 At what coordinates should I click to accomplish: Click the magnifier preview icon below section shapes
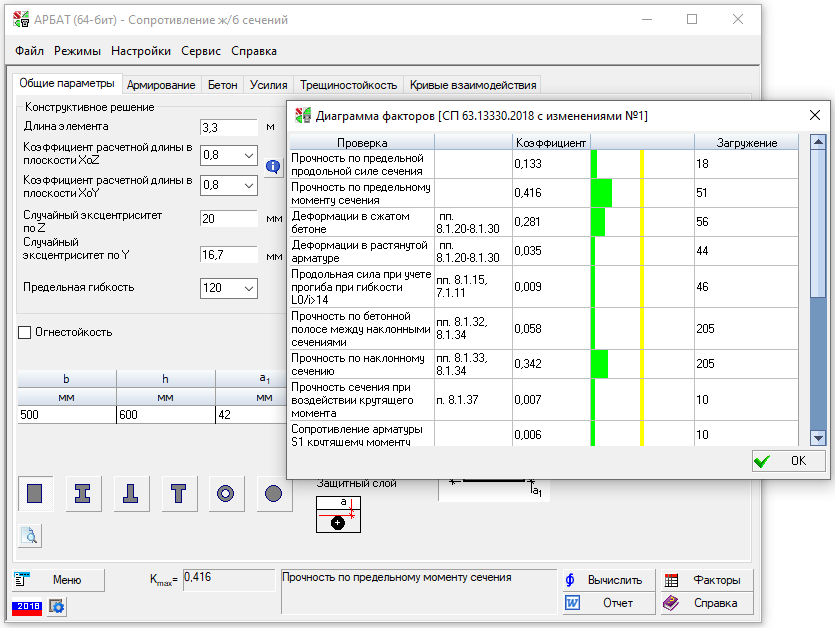coord(30,536)
